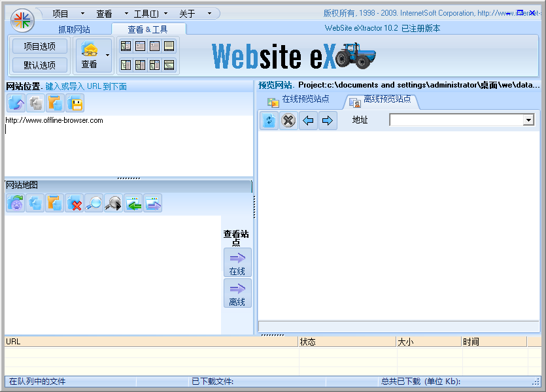This screenshot has height=392, width=546.
Task: Click the preview back arrow icon
Action: point(308,121)
